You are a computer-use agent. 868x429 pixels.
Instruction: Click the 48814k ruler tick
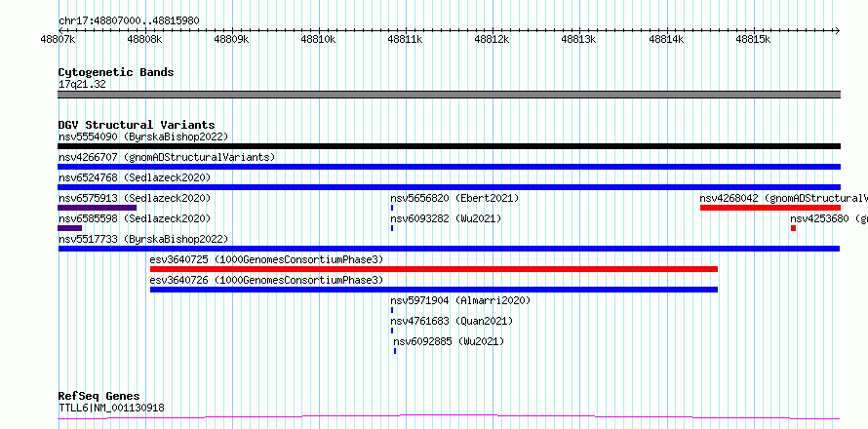[667, 39]
